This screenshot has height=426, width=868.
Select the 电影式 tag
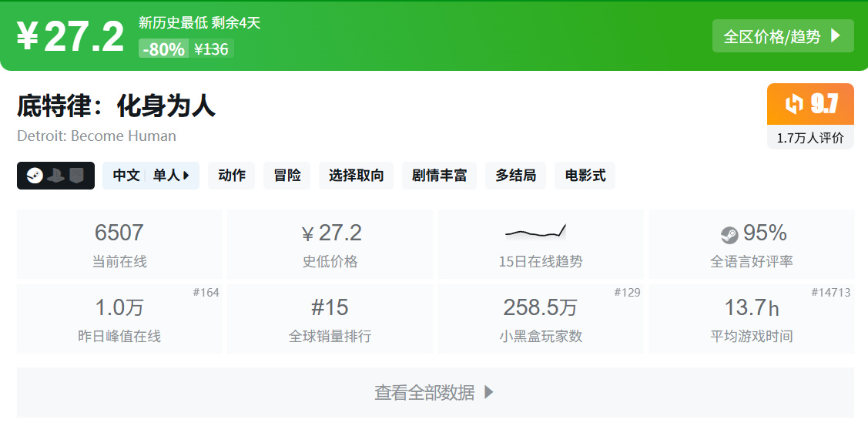[585, 176]
